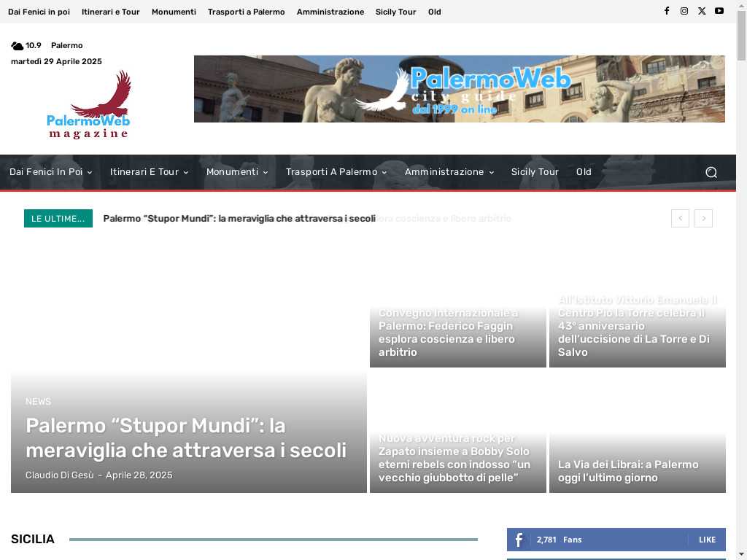Screen dimensions: 747x560
Task: Select 'Itinerari e Tour' top bar link
Action: 111,12
